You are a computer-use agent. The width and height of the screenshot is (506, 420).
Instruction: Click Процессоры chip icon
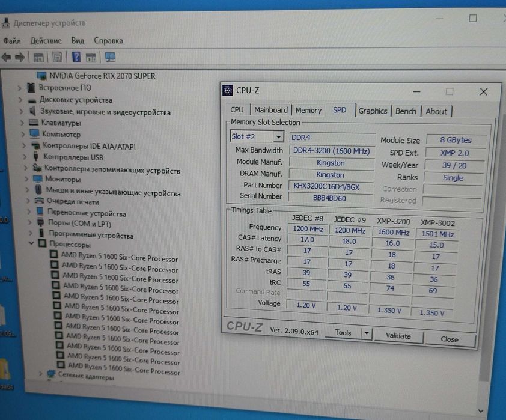42,243
